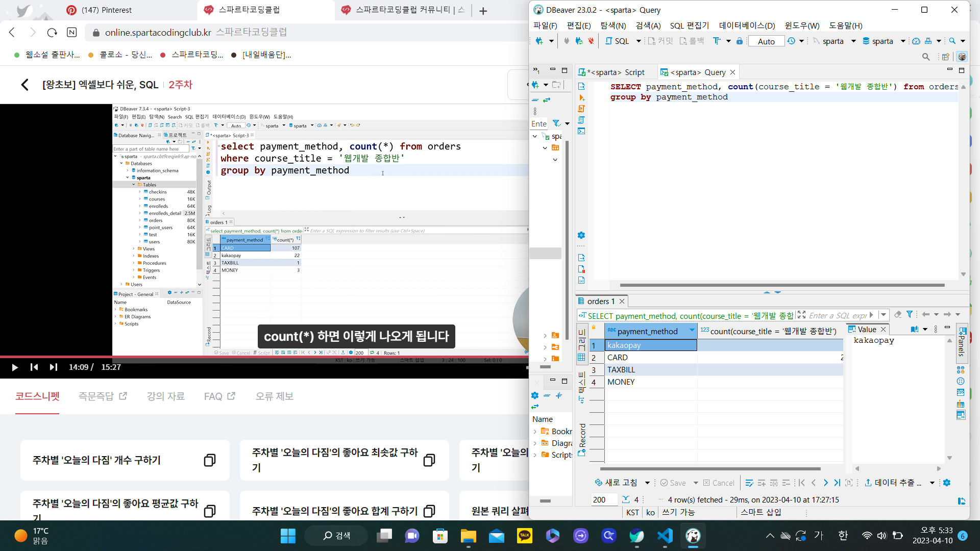Toggle the Korean/English IME indicator in tray
The image size is (980, 551).
click(843, 535)
